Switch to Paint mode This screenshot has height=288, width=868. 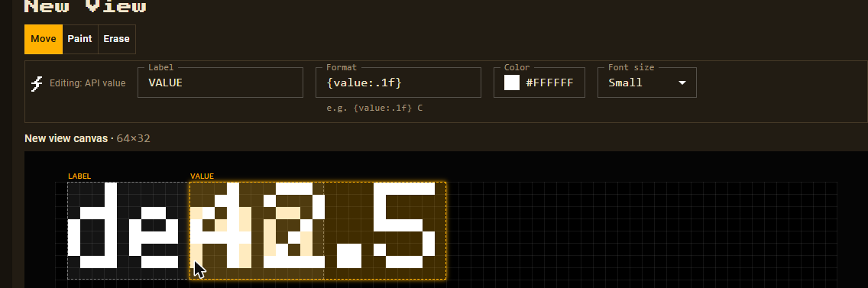click(79, 39)
